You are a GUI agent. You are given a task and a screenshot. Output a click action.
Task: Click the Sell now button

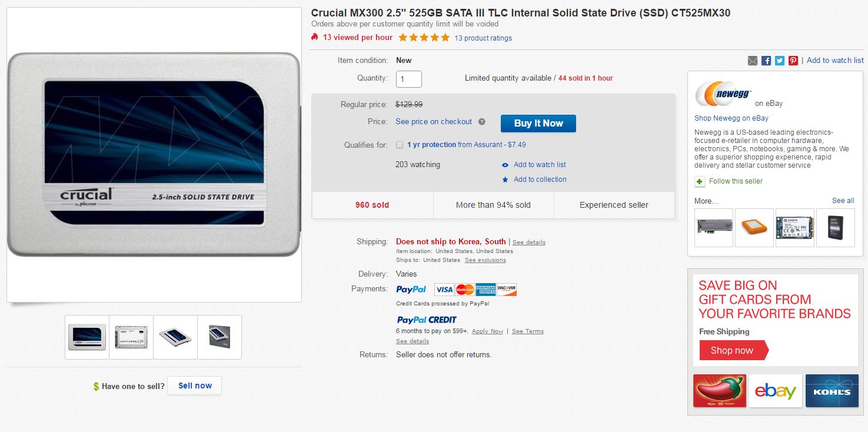coord(195,386)
